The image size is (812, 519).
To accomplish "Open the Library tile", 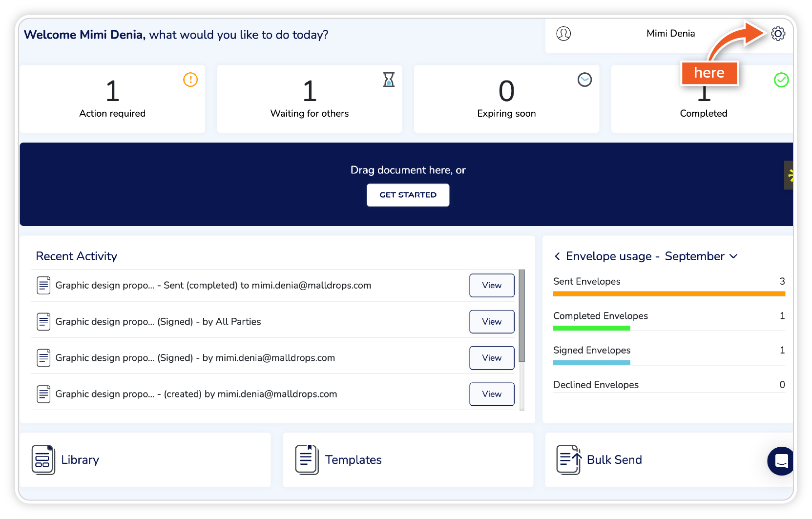I will pyautogui.click(x=146, y=460).
